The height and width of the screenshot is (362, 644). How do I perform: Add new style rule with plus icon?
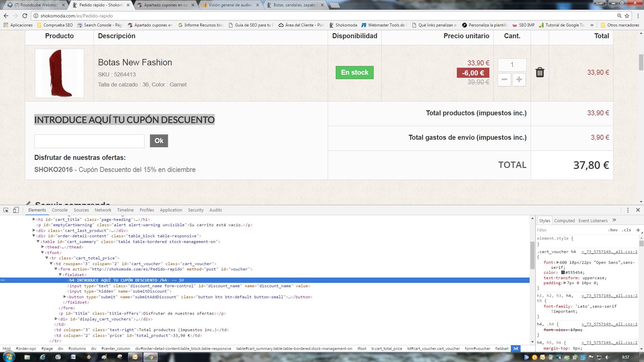click(638, 230)
